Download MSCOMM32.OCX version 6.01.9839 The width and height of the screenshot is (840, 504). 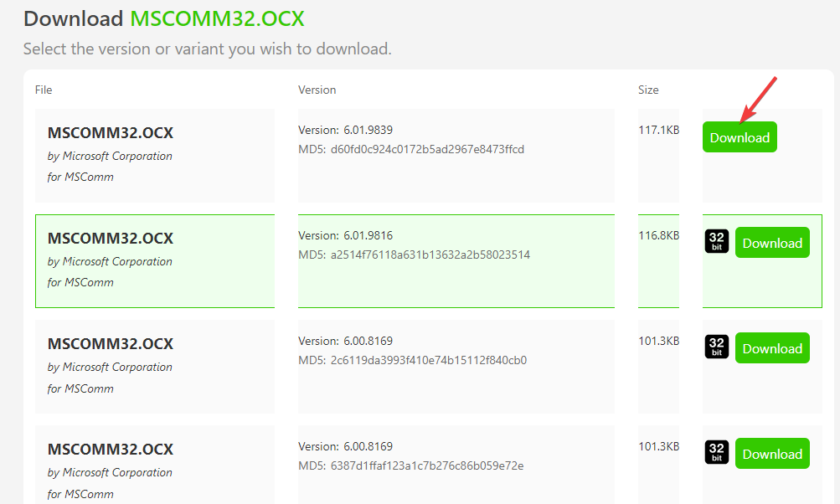tap(740, 137)
